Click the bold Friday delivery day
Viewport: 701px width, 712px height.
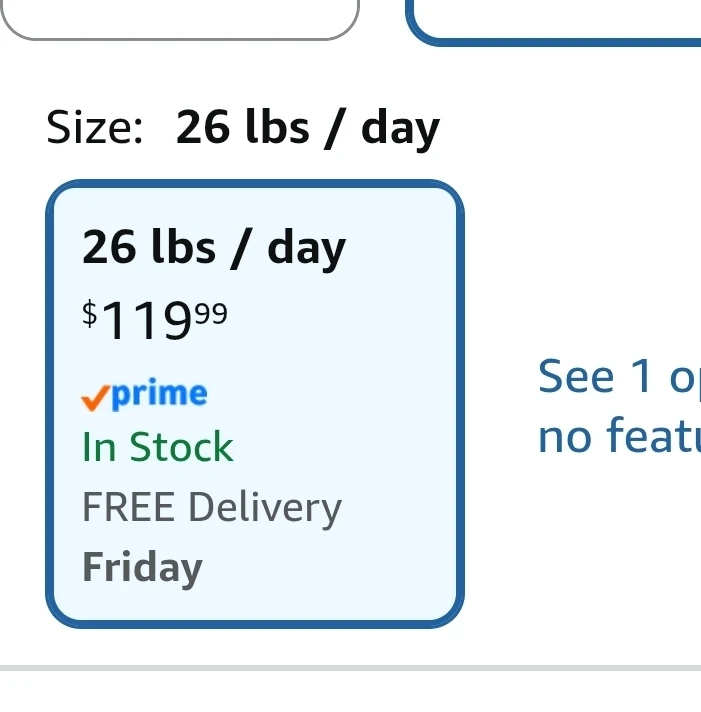pos(143,568)
